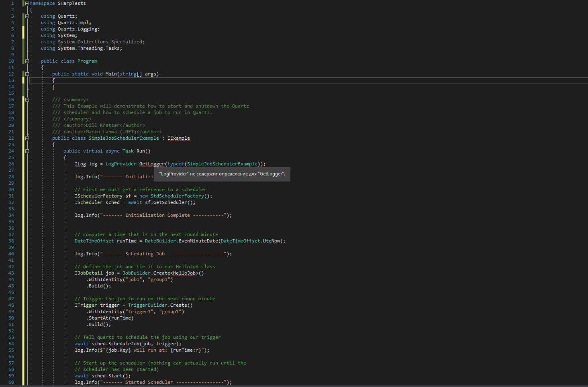Place cursor on the underlined IExample identifier
Screen dimensions: 588x387
179,138
